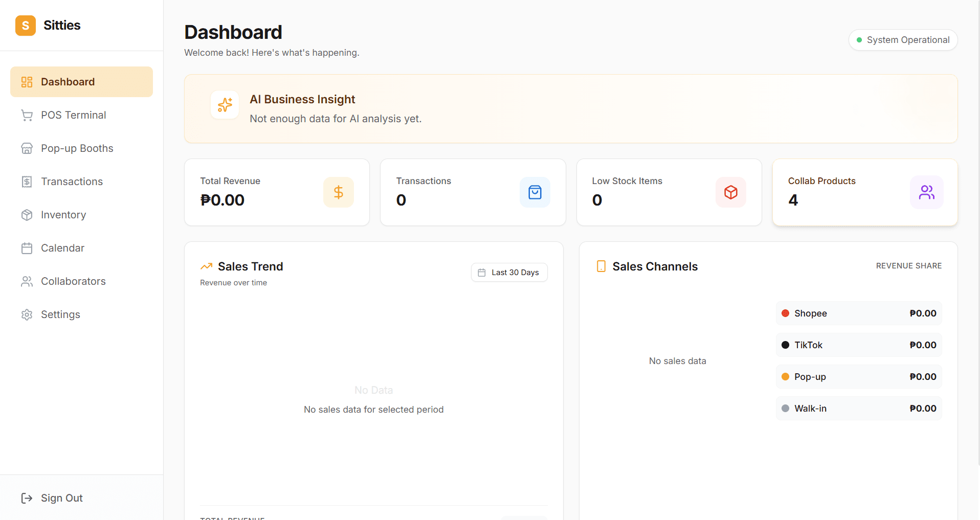
Task: Click the Low Stock Items card
Action: point(669,192)
